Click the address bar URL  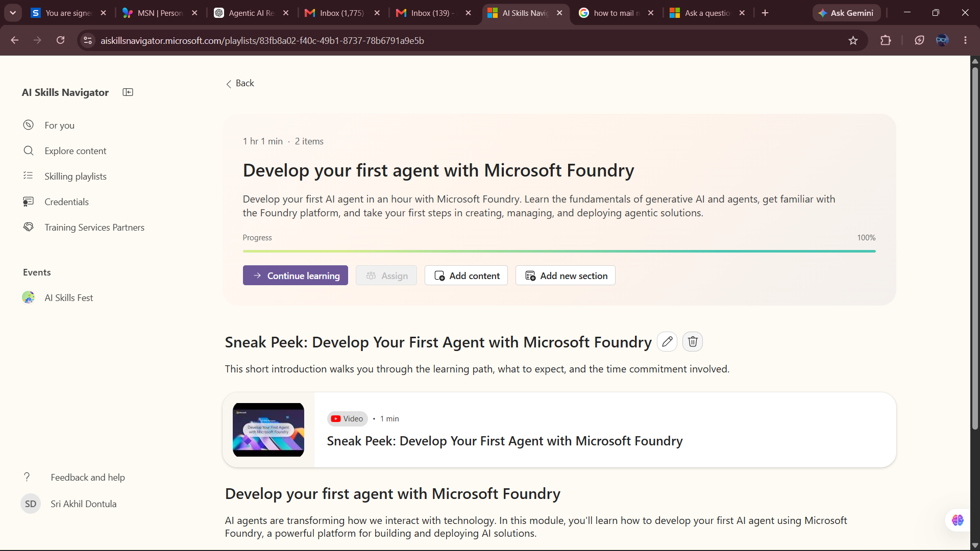coord(262,41)
